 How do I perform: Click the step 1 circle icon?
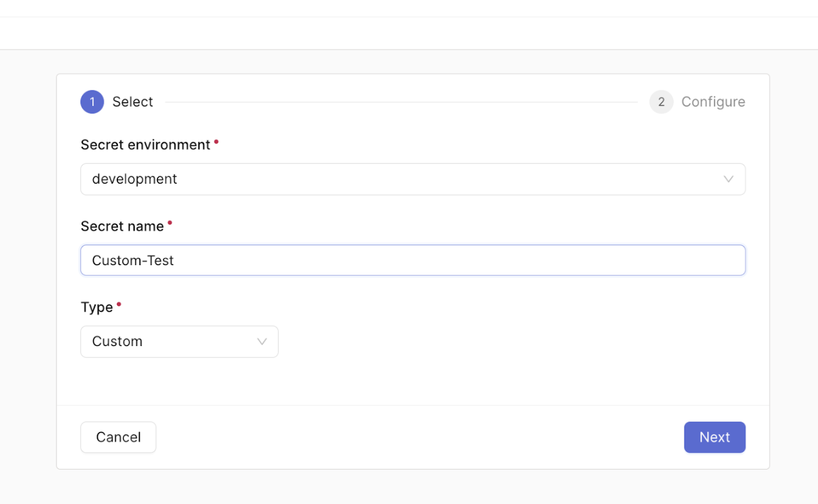(92, 102)
